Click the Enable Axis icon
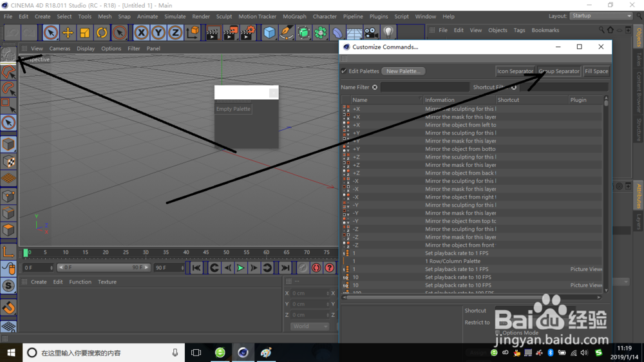This screenshot has width=644, height=362. (8, 251)
